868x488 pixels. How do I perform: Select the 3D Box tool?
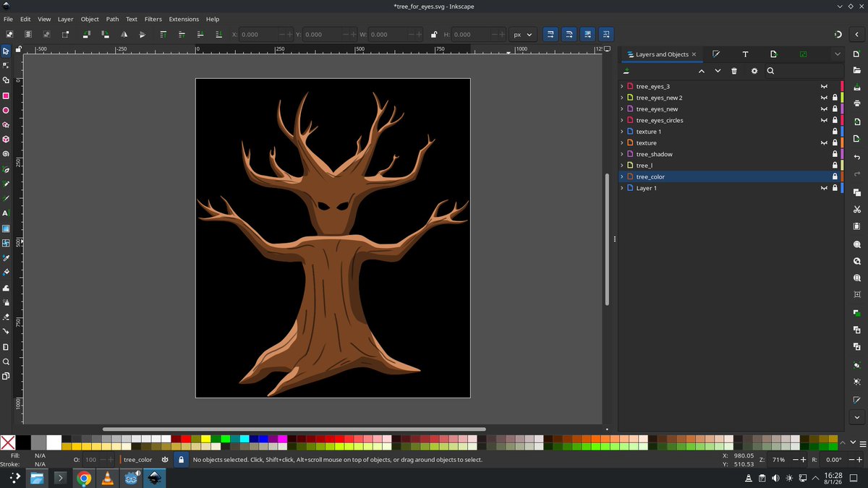click(x=6, y=140)
